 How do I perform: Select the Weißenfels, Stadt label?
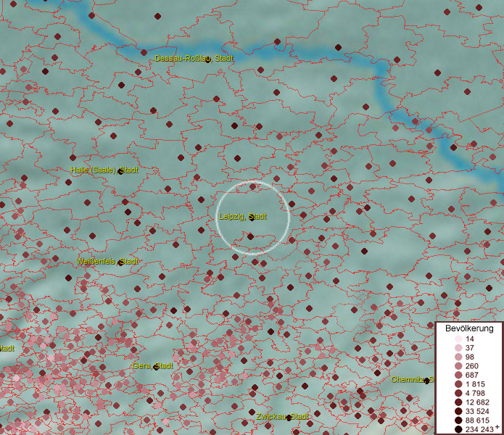tap(107, 261)
